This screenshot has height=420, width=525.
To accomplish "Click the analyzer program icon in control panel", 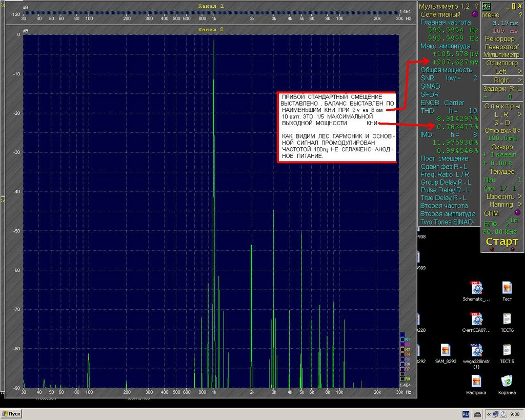I will tap(487, 6).
